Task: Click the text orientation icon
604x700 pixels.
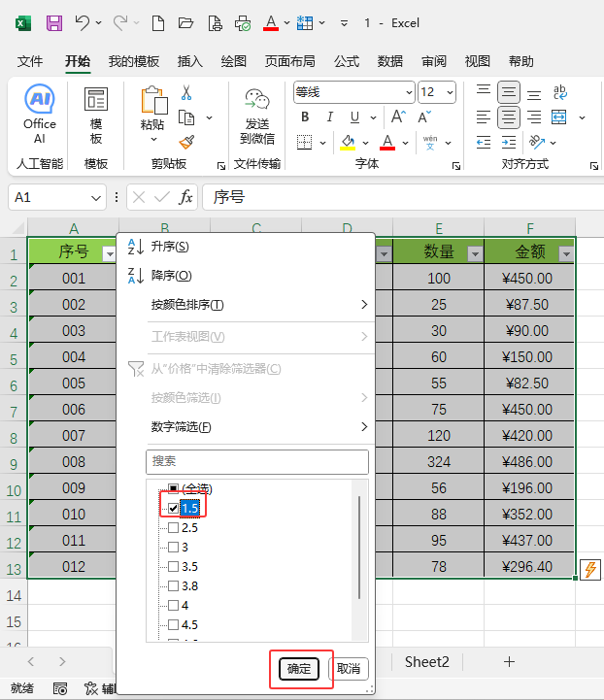Action: coord(537,143)
